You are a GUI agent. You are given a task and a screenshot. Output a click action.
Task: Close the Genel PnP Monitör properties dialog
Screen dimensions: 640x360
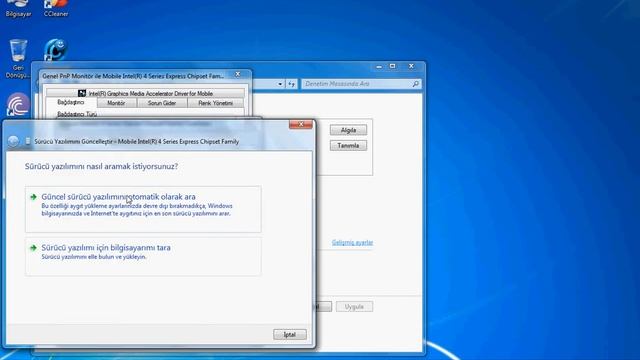click(x=238, y=74)
